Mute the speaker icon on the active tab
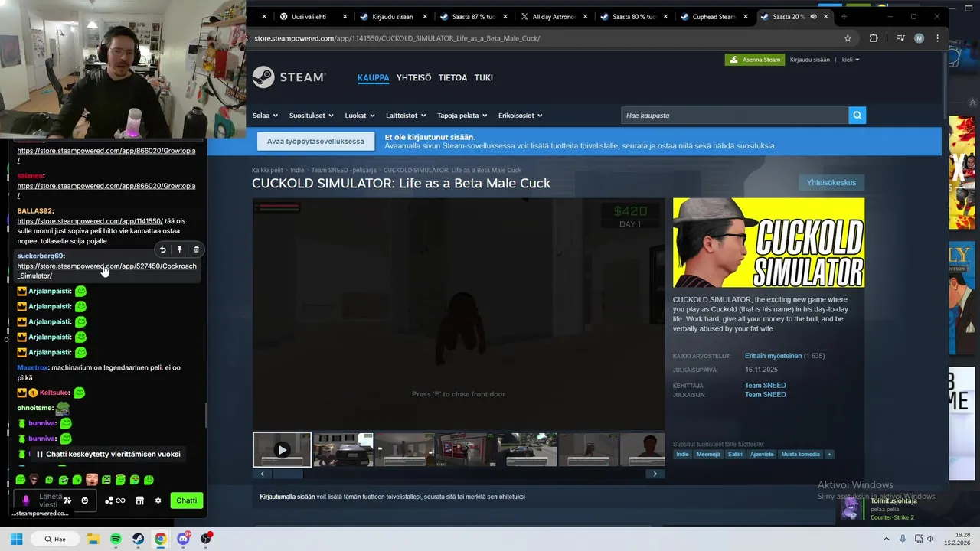Image resolution: width=980 pixels, height=551 pixels. point(813,17)
